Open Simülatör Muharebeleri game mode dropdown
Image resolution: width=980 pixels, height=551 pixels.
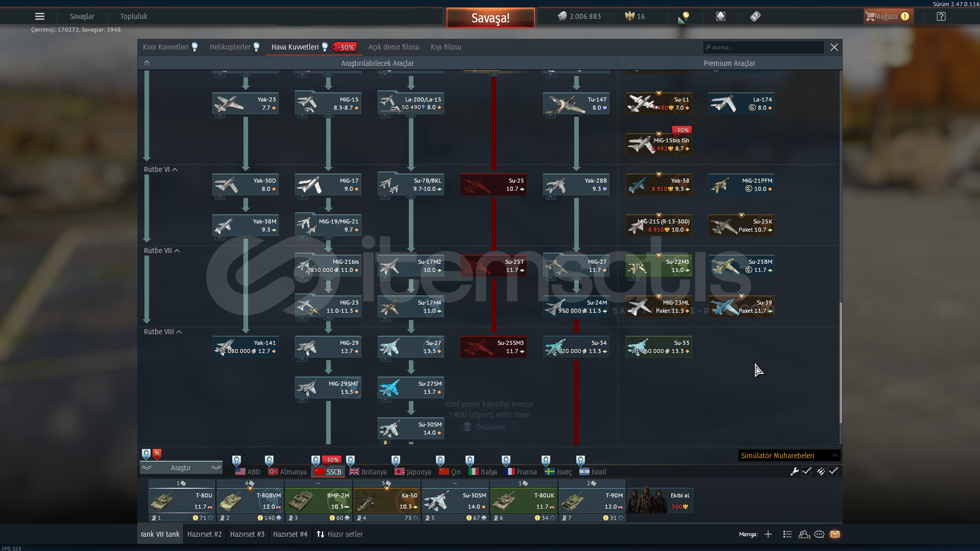tap(789, 456)
